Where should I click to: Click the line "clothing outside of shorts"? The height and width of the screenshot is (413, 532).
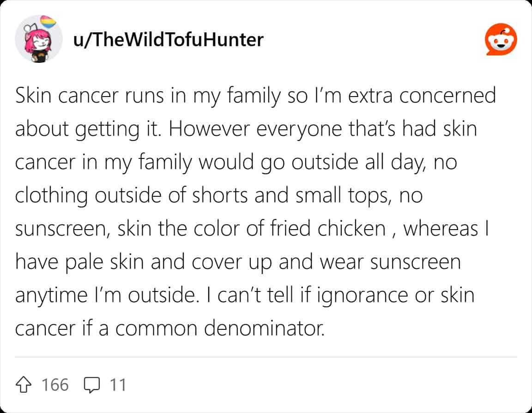pos(219,196)
